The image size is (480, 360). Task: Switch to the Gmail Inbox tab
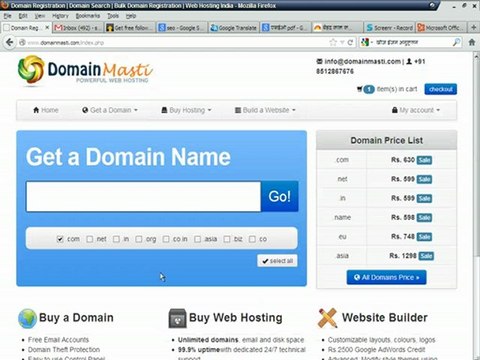[x=78, y=28]
